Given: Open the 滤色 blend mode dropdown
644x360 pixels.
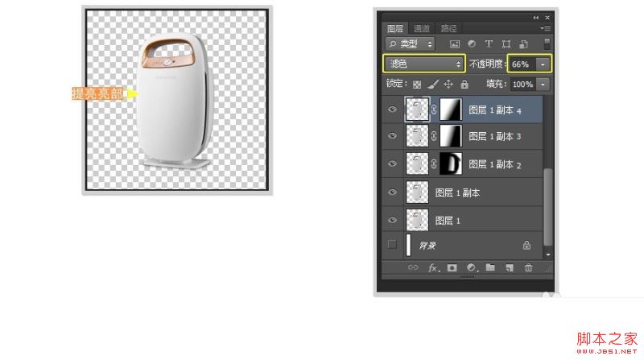Looking at the screenshot, I should (423, 64).
